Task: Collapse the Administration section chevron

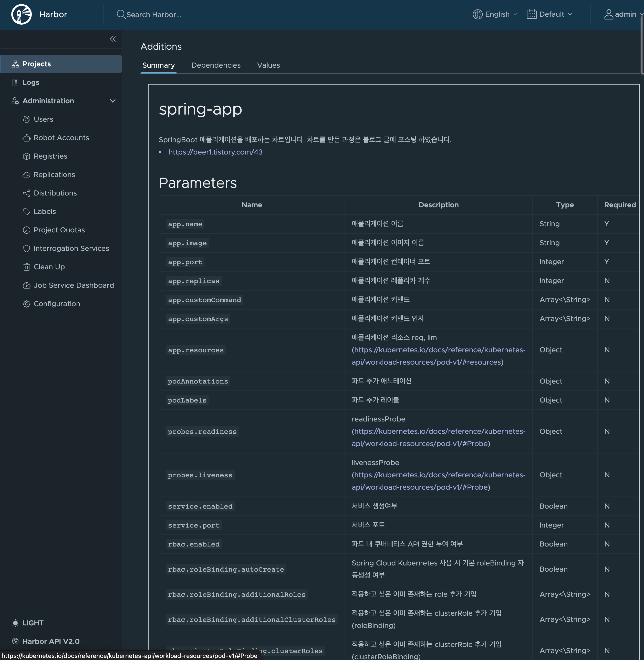Action: tap(113, 101)
